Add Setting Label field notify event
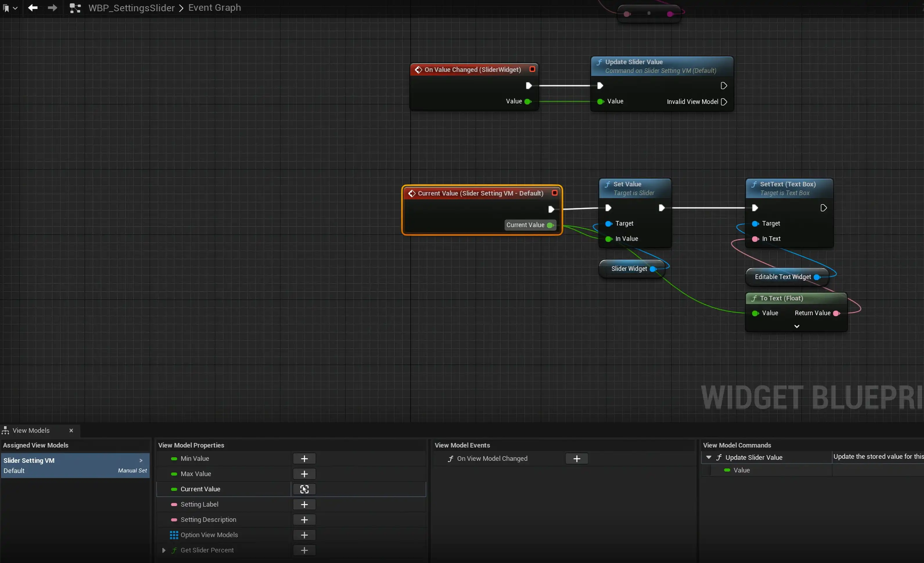The image size is (924, 563). tap(304, 505)
